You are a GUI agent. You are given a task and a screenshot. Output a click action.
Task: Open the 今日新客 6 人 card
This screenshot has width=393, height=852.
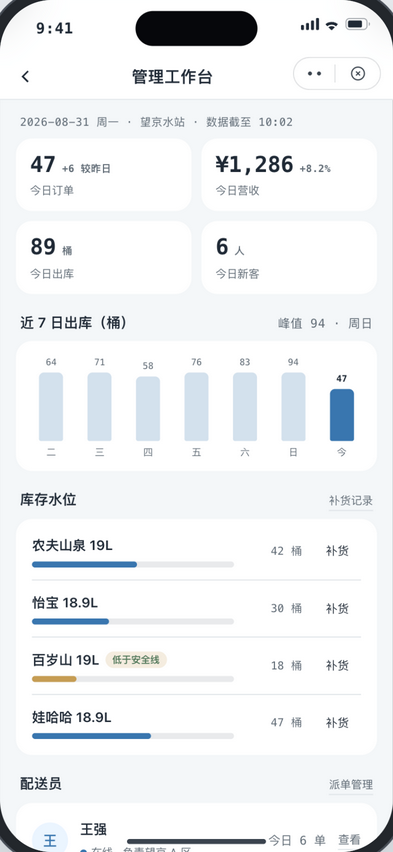point(289,258)
